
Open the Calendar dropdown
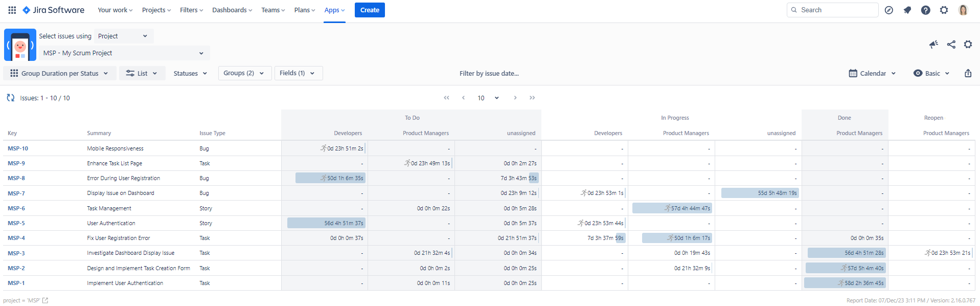point(872,73)
